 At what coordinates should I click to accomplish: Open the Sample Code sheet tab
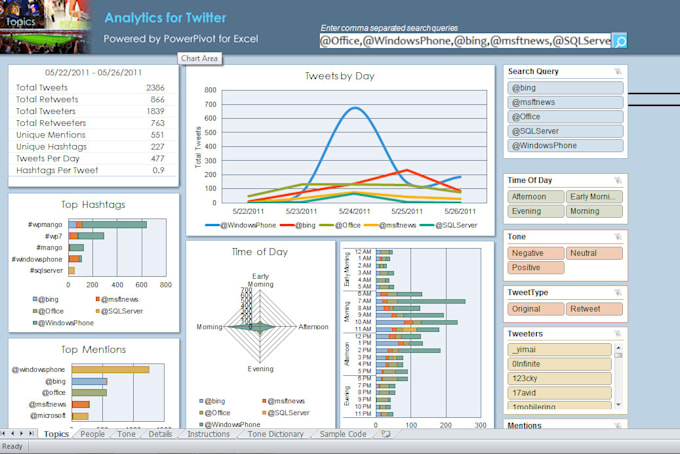[343, 434]
